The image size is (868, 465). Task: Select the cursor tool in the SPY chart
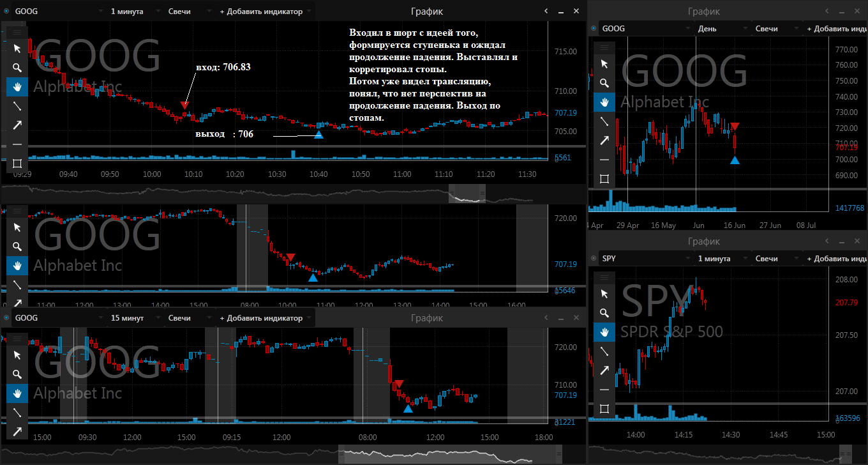coord(604,294)
